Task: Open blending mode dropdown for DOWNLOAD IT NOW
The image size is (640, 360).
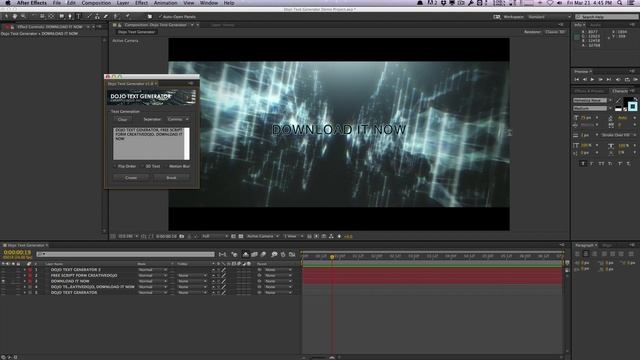Action: pos(152,281)
